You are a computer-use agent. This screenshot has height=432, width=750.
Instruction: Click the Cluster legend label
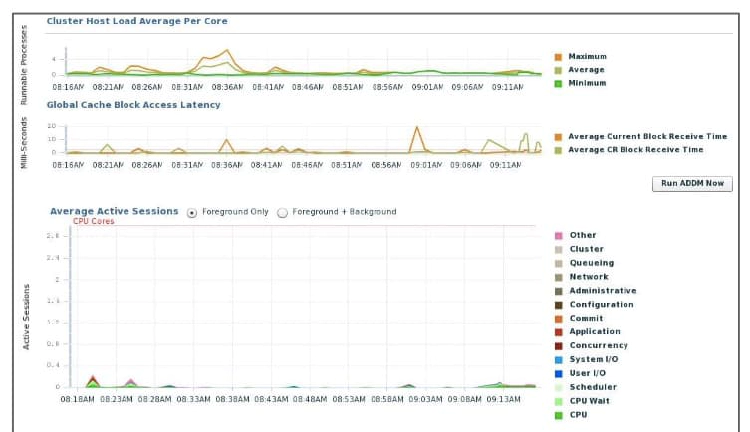pyautogui.click(x=586, y=249)
